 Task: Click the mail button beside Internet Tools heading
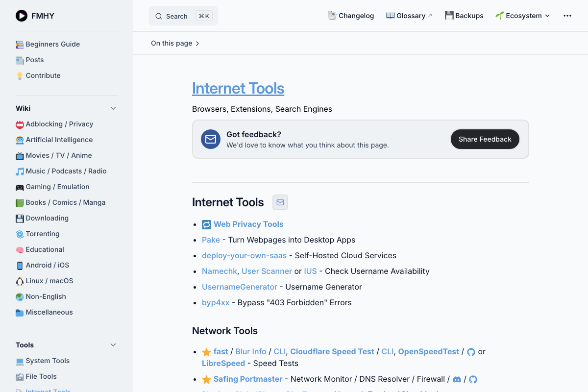point(280,202)
